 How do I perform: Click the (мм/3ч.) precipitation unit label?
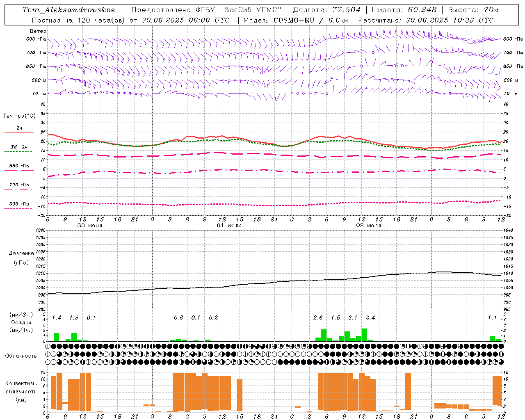(21, 315)
